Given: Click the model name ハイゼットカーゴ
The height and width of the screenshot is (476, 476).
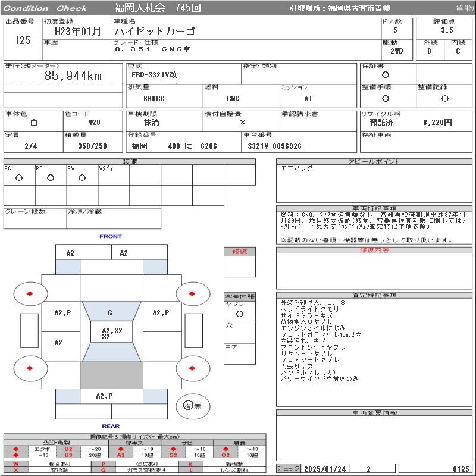Looking at the screenshot, I should pos(155,31).
